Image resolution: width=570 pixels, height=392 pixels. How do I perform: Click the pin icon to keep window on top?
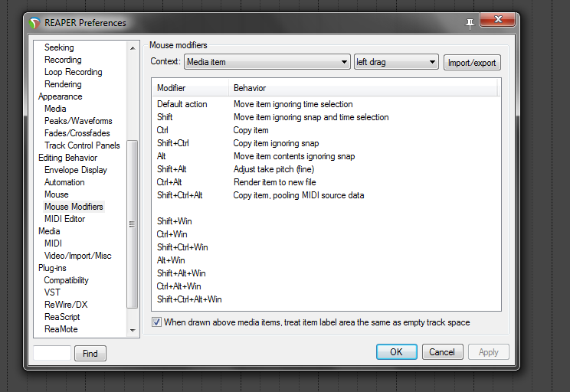pyautogui.click(x=470, y=23)
